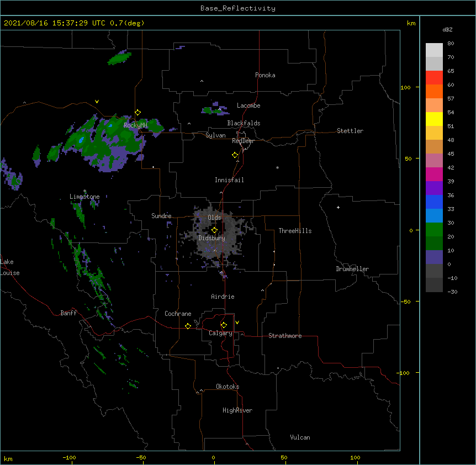Image resolution: width=476 pixels, height=465 pixels.
Task: Click the Drumheller label
Action: 352,269
